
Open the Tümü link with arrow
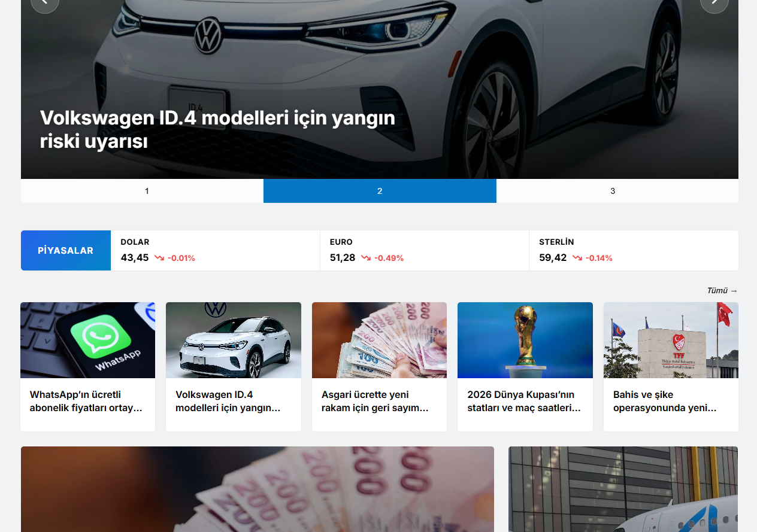pyautogui.click(x=722, y=291)
